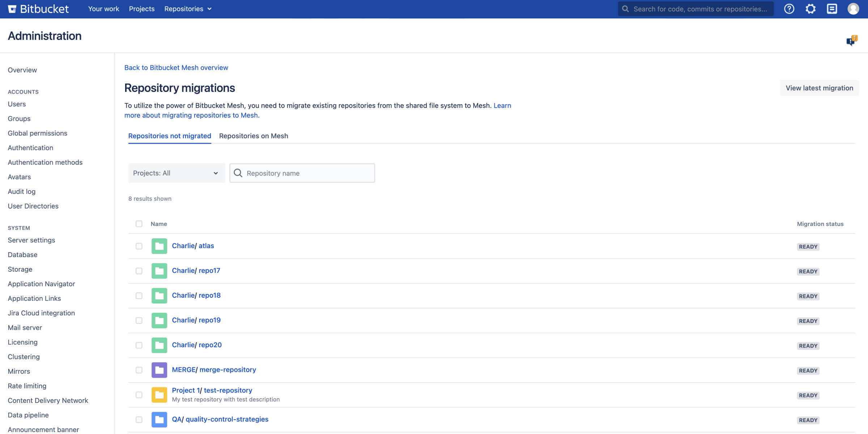Click the green folder icon for Charlie/atlas
868x434 pixels.
coord(159,246)
